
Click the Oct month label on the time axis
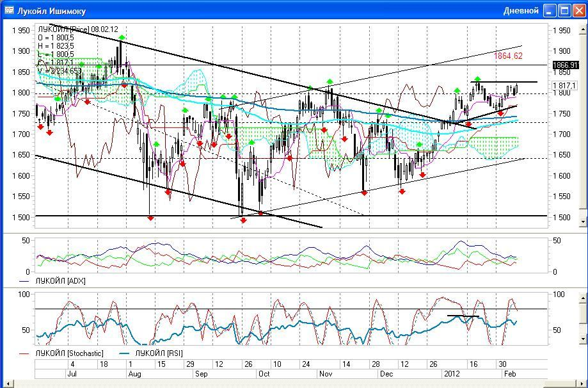click(x=264, y=374)
